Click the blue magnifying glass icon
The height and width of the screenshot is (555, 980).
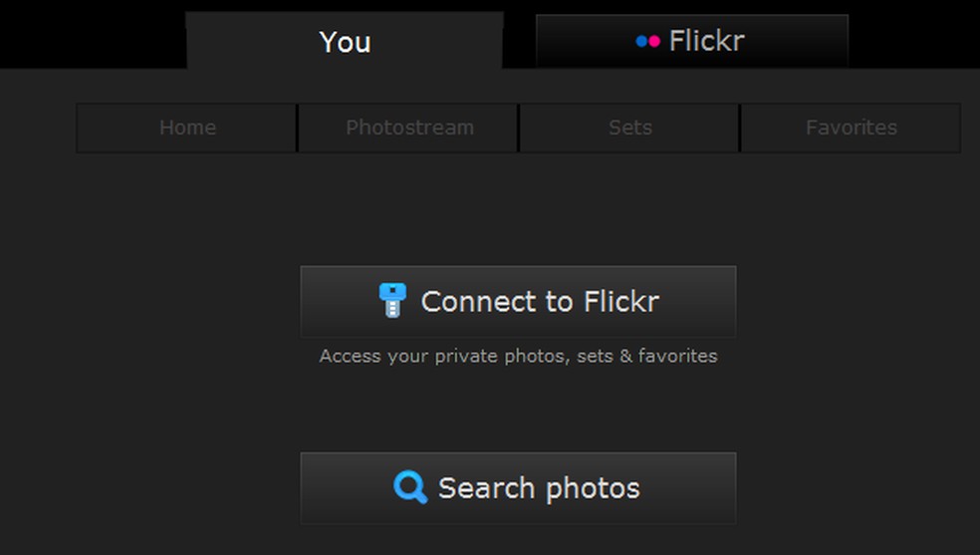pyautogui.click(x=409, y=487)
